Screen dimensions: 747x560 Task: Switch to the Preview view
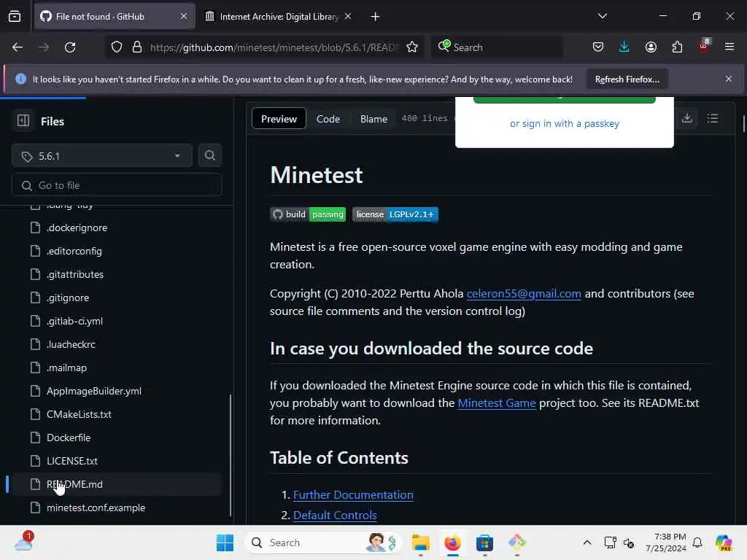tap(279, 119)
